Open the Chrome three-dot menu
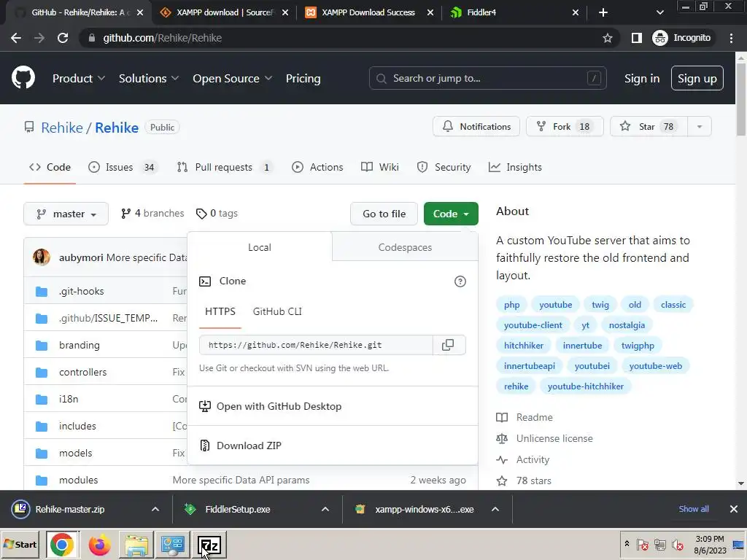This screenshot has height=560, width=747. click(x=731, y=38)
